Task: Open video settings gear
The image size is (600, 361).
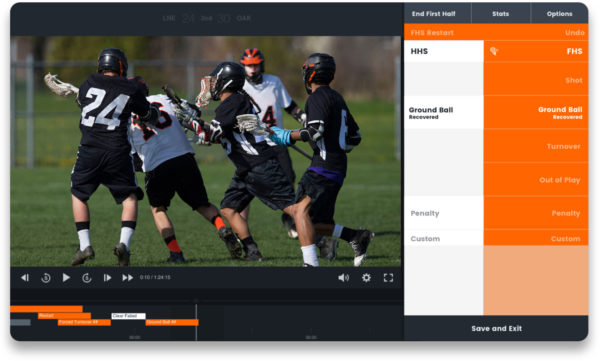Action: pyautogui.click(x=366, y=278)
